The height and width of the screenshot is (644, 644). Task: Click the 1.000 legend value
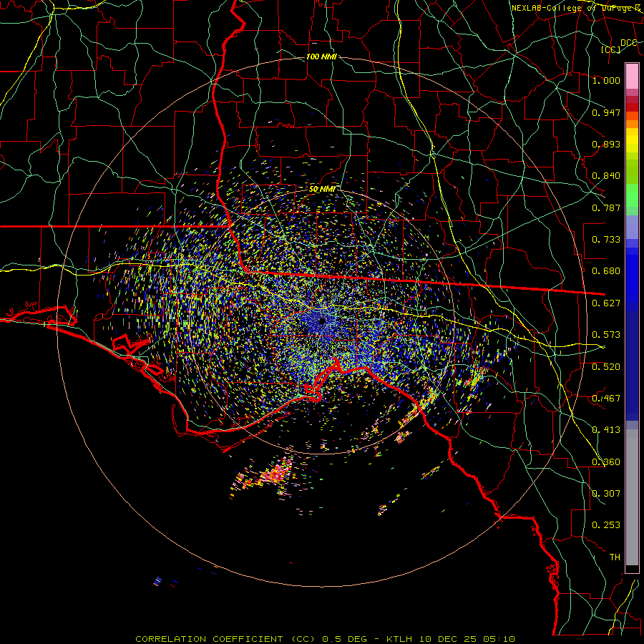[606, 80]
